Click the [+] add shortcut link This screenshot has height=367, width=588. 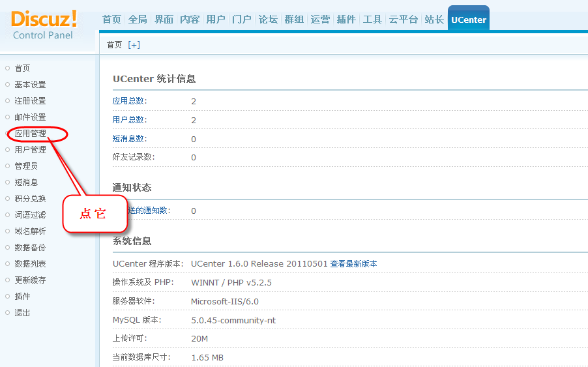click(x=134, y=45)
